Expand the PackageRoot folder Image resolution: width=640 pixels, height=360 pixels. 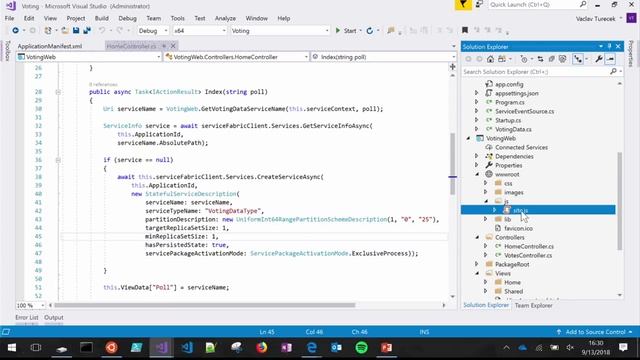tap(476, 264)
